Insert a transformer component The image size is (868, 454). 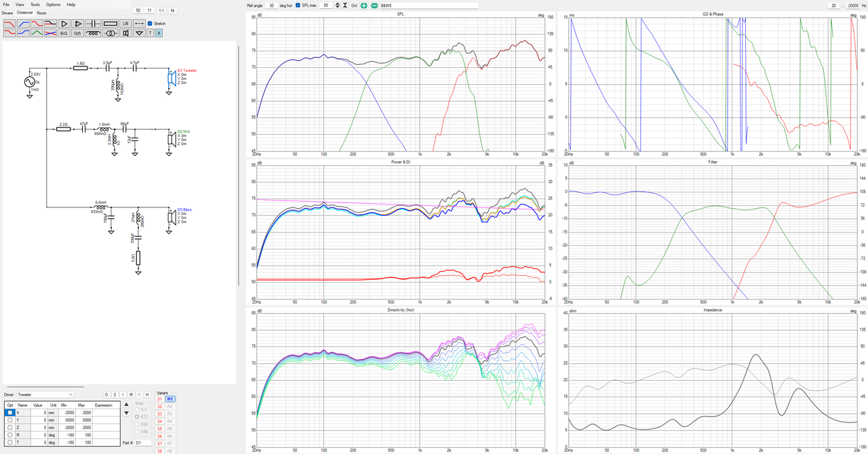(x=110, y=33)
